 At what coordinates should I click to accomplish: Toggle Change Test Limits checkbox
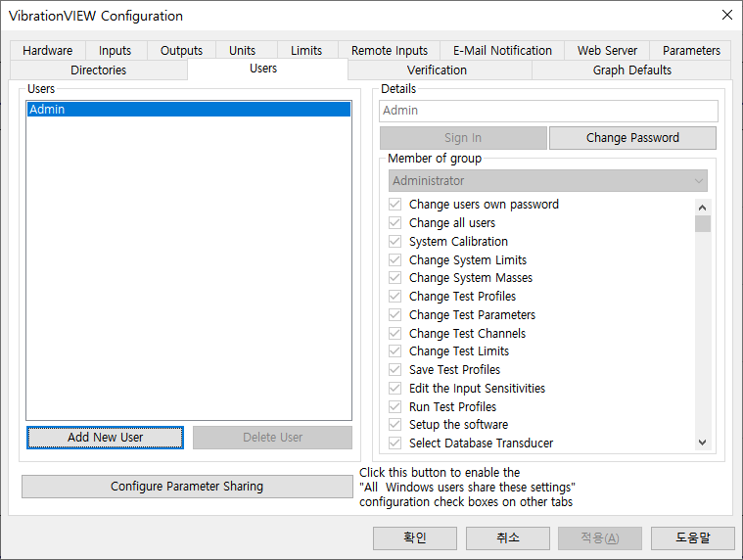395,351
